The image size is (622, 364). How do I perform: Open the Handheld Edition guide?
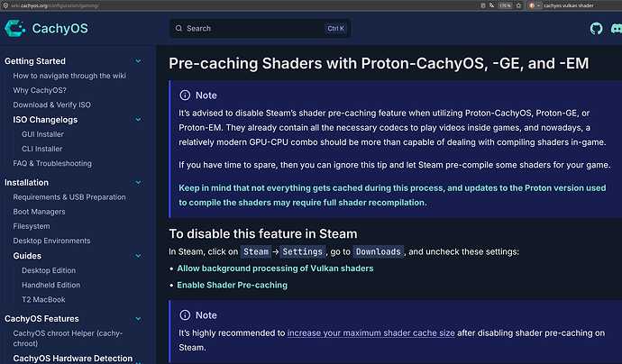tap(51, 285)
